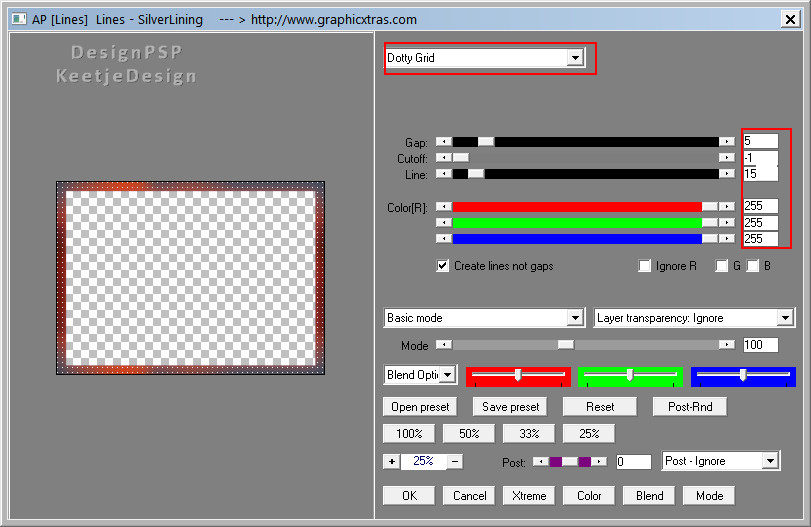Click the Gap slider left arrow
The image size is (811, 527).
pyautogui.click(x=443, y=142)
